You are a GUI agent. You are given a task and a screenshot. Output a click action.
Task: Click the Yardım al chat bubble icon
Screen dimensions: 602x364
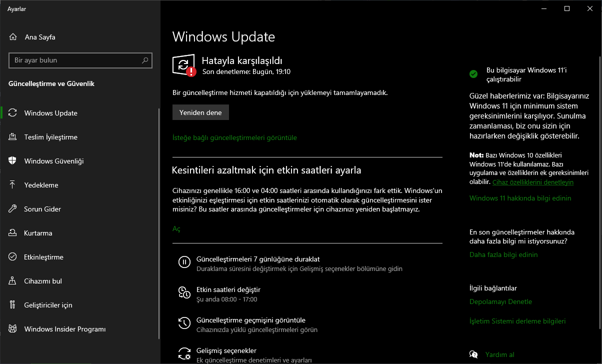(473, 354)
